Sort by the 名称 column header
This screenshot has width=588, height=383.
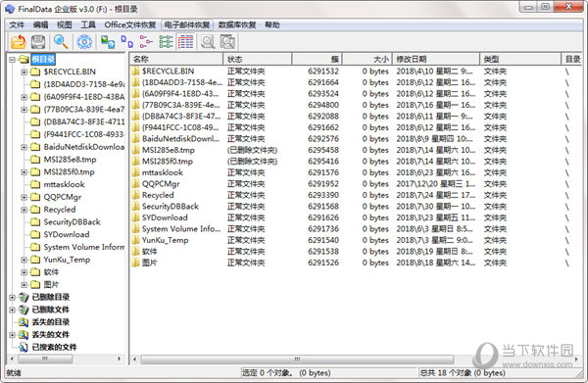tap(176, 59)
